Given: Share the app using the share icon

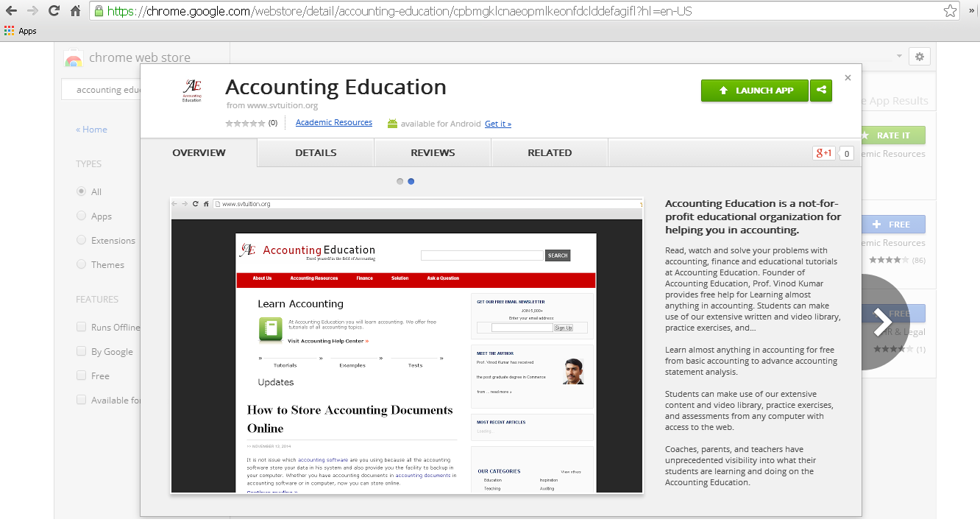Looking at the screenshot, I should tap(821, 91).
